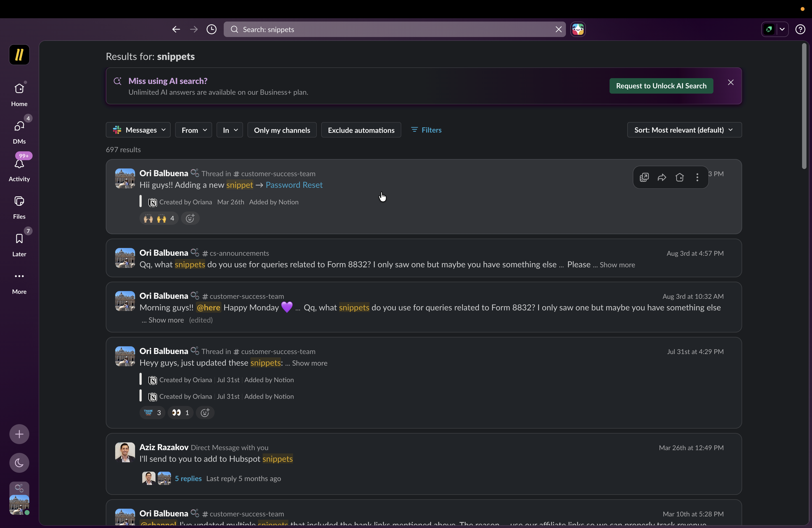Open the In filter dropdown

(x=230, y=130)
